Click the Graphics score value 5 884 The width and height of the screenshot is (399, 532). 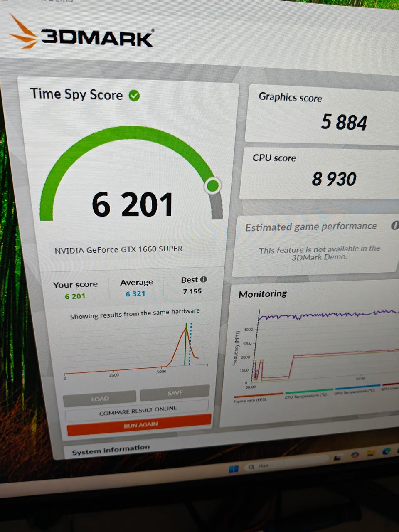pos(344,123)
